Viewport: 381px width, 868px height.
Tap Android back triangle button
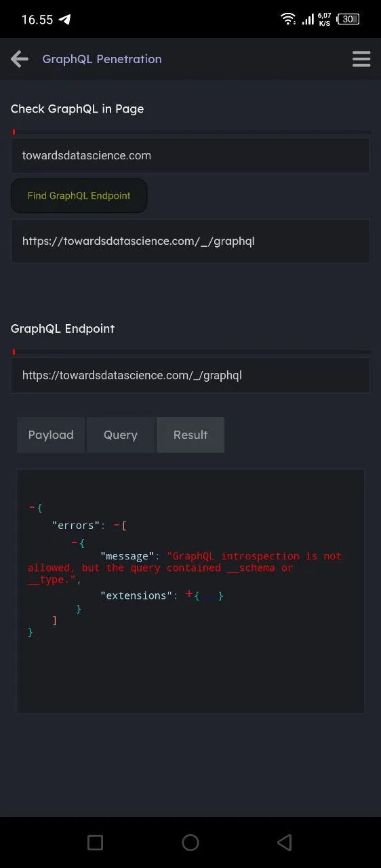285,842
